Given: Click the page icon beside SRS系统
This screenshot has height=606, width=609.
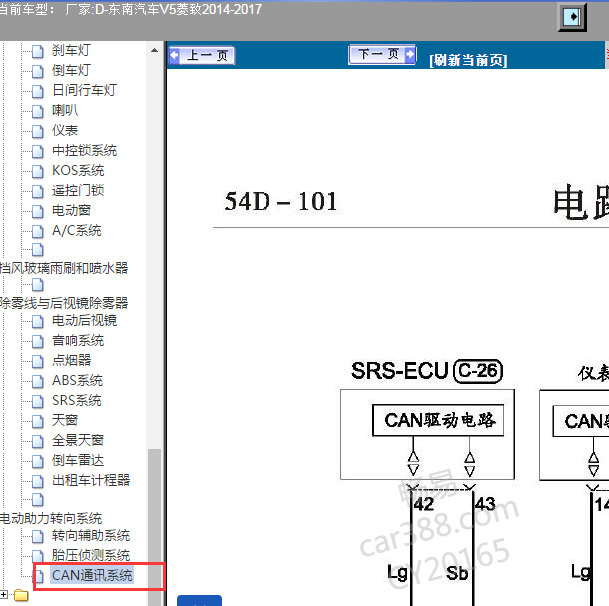Looking at the screenshot, I should 38,401.
